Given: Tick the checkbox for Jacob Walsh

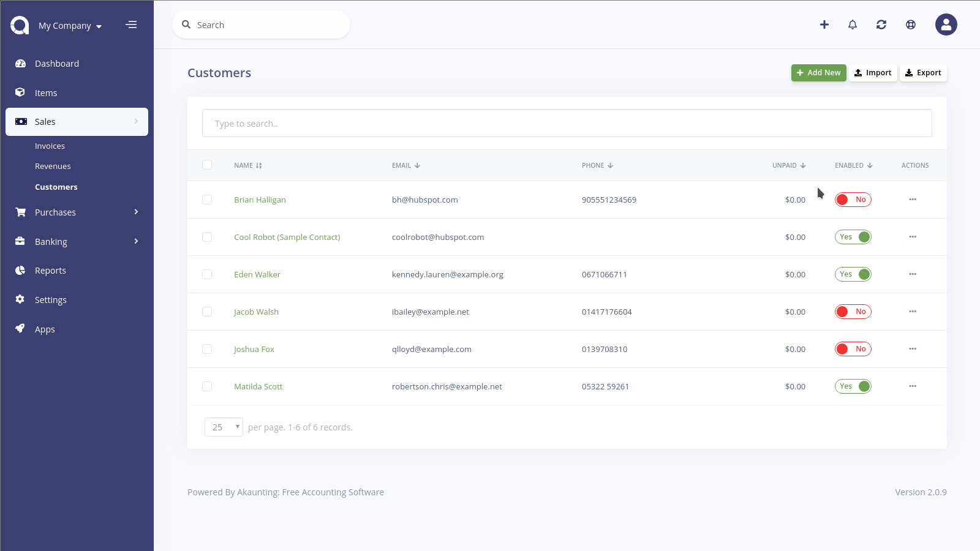Looking at the screenshot, I should [207, 312].
